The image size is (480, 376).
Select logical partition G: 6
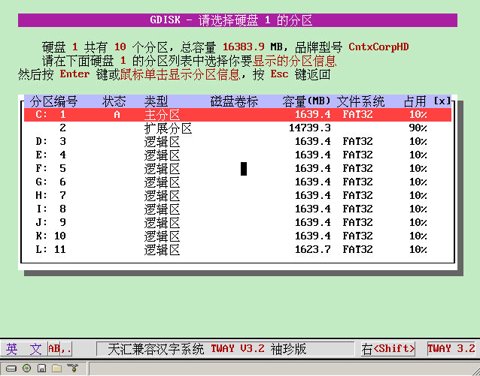coord(238,182)
